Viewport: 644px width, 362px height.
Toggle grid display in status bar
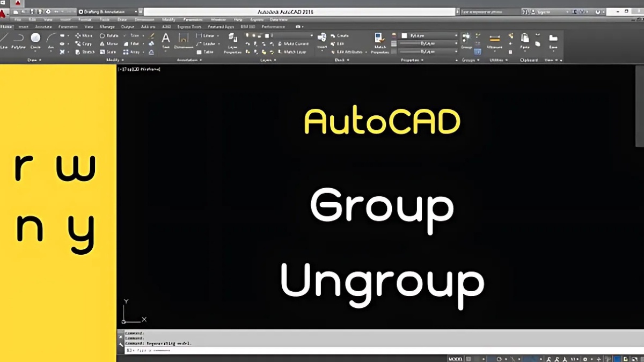pos(469,358)
